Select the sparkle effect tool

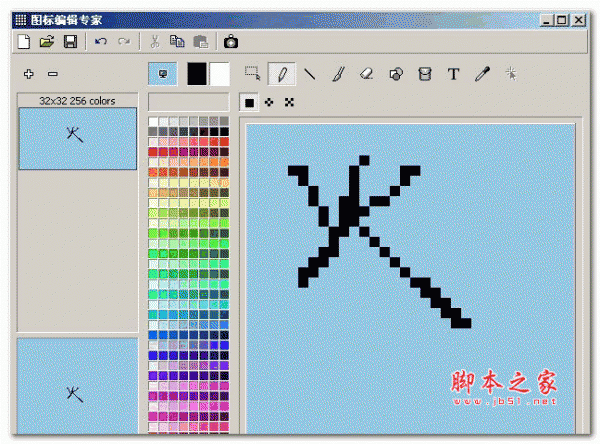click(511, 73)
